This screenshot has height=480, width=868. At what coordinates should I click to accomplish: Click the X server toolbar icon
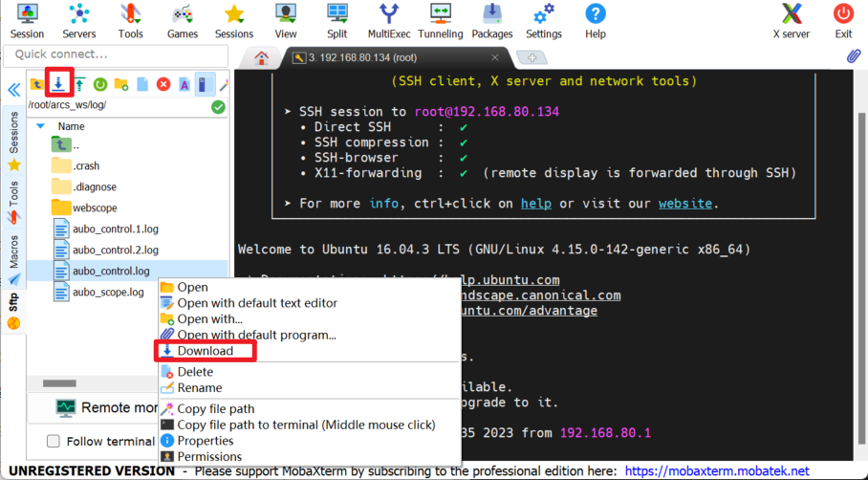click(792, 21)
